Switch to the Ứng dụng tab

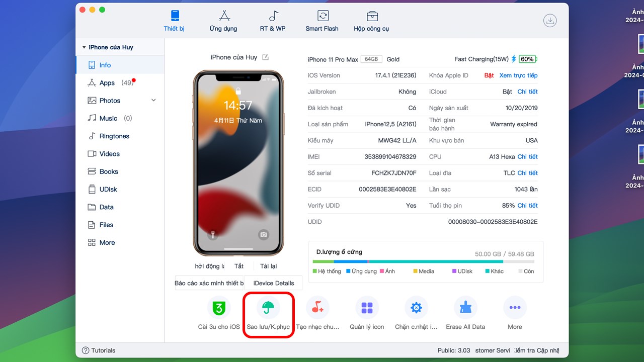click(223, 21)
